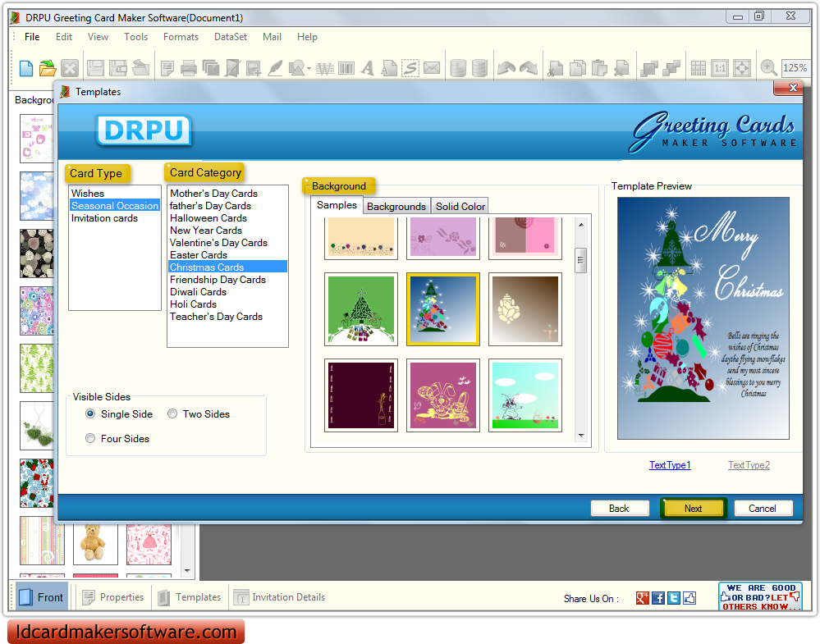
Task: Open the Formats menu
Action: [180, 37]
